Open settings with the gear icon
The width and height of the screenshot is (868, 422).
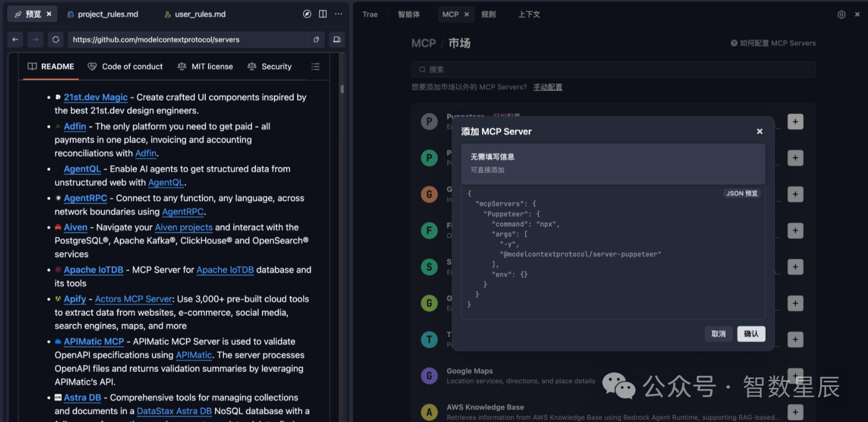point(842,14)
